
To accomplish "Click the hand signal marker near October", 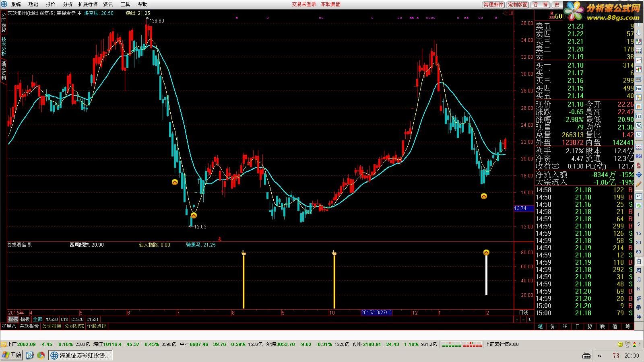I will [334, 253].
